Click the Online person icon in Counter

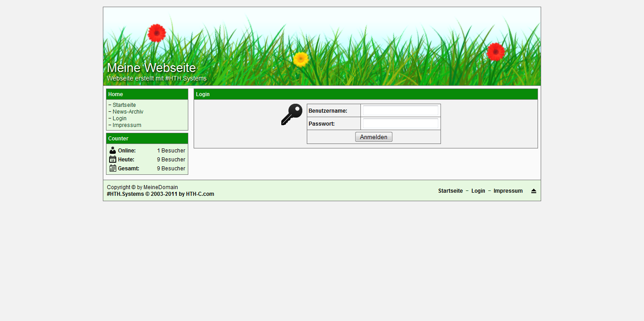113,151
